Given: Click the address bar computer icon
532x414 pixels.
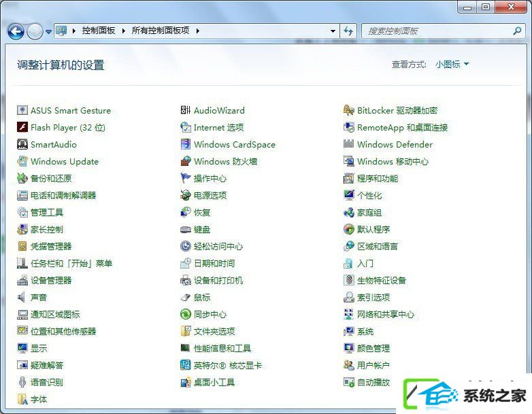Looking at the screenshot, I should point(61,31).
